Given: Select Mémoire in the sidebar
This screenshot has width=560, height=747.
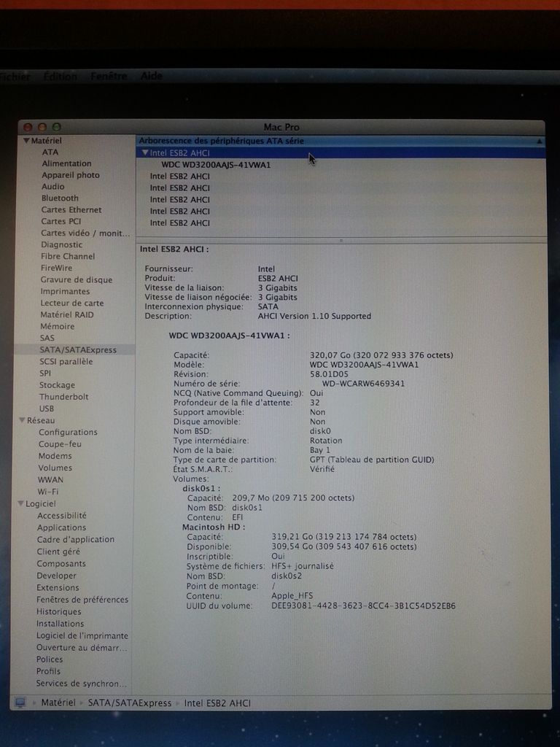Looking at the screenshot, I should [x=57, y=326].
